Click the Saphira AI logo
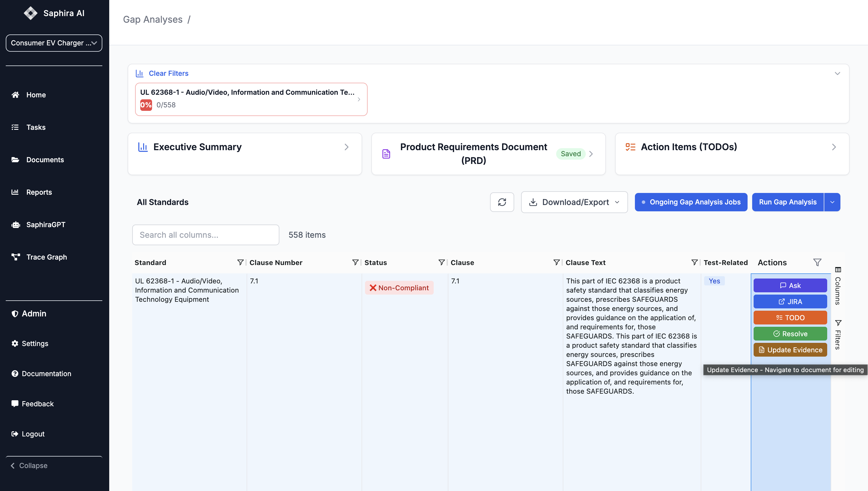Image resolution: width=868 pixels, height=491 pixels. 31,13
